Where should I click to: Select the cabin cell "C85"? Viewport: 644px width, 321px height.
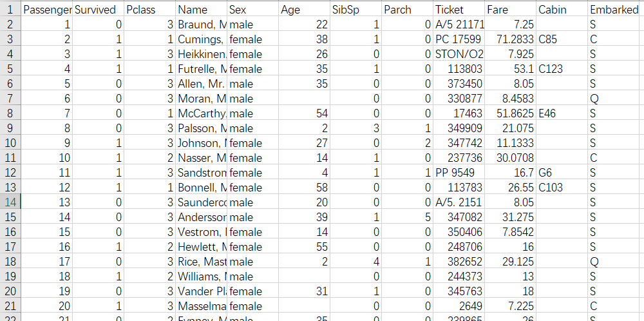click(562, 39)
